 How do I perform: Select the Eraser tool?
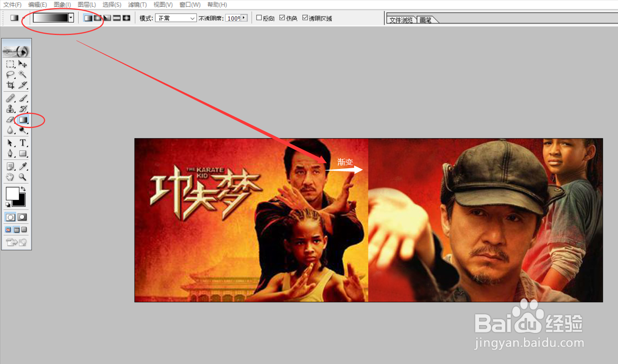click(10, 120)
